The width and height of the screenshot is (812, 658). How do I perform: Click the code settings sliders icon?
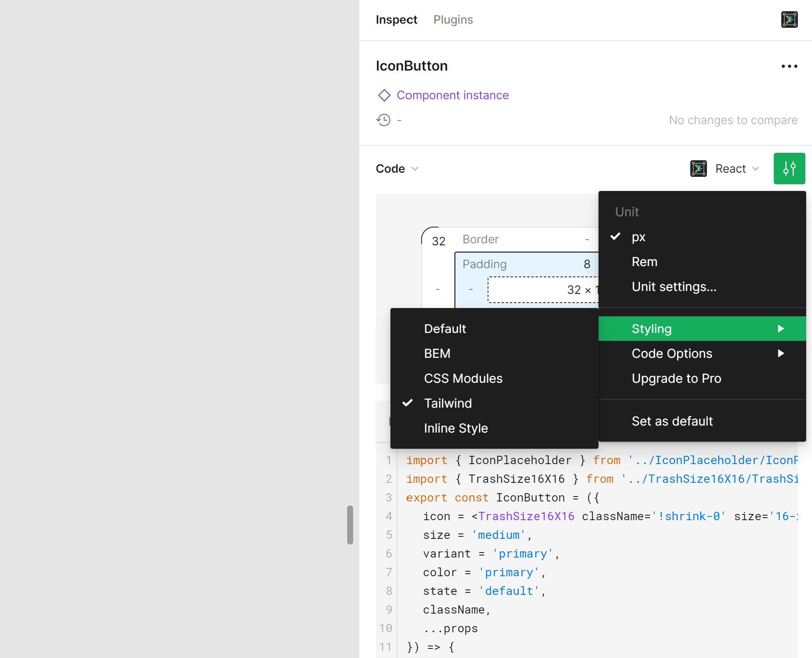tap(790, 168)
